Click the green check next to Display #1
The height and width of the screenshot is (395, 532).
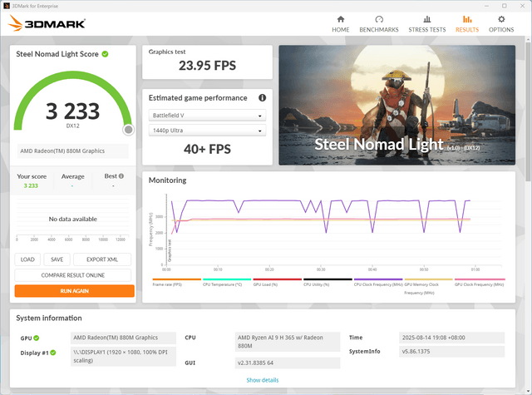point(53,353)
